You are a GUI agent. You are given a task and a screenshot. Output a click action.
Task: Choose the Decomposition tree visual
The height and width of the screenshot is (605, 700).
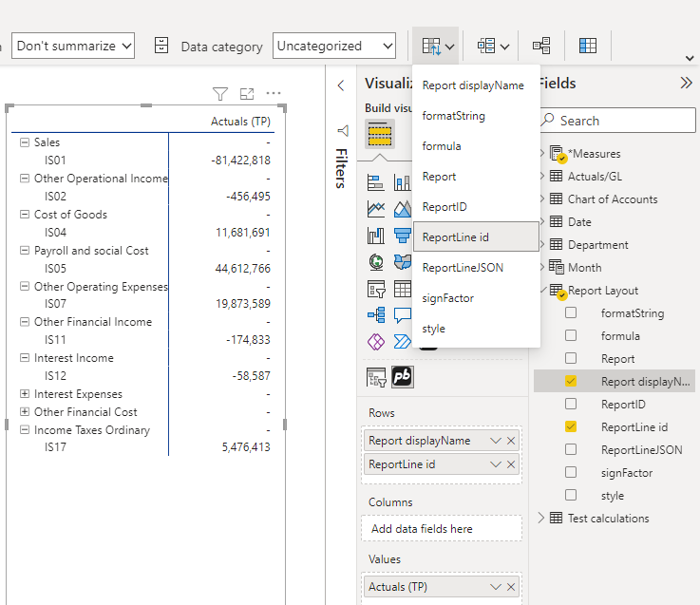click(x=376, y=315)
